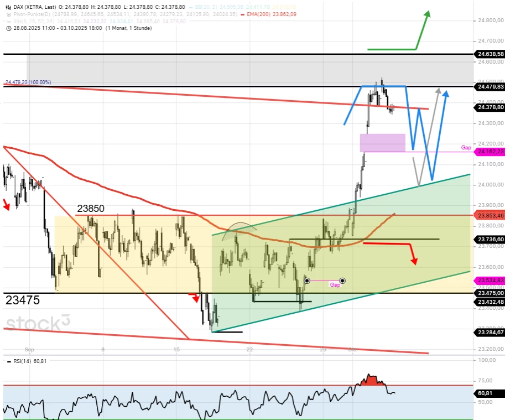Select the 23.475,00 price label on axis

coord(489,293)
